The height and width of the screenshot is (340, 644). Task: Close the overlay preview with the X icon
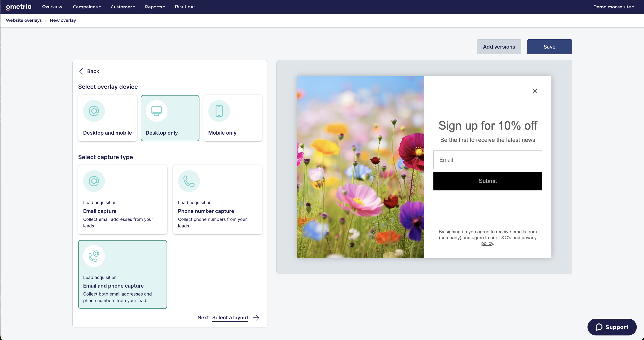coord(535,91)
